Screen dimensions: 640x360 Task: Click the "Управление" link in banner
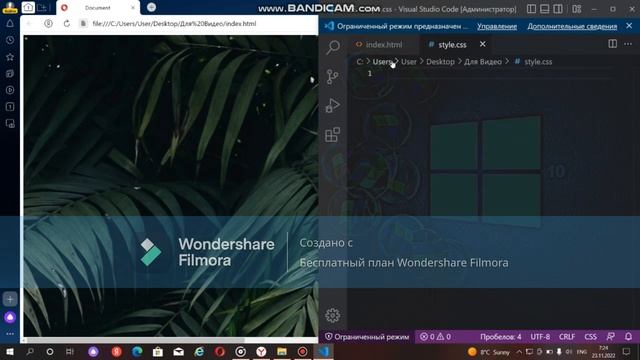click(x=497, y=27)
